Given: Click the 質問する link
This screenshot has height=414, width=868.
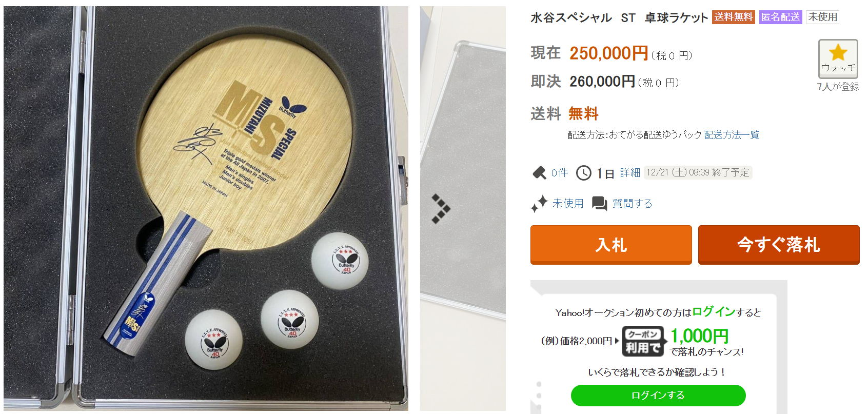Looking at the screenshot, I should point(633,204).
